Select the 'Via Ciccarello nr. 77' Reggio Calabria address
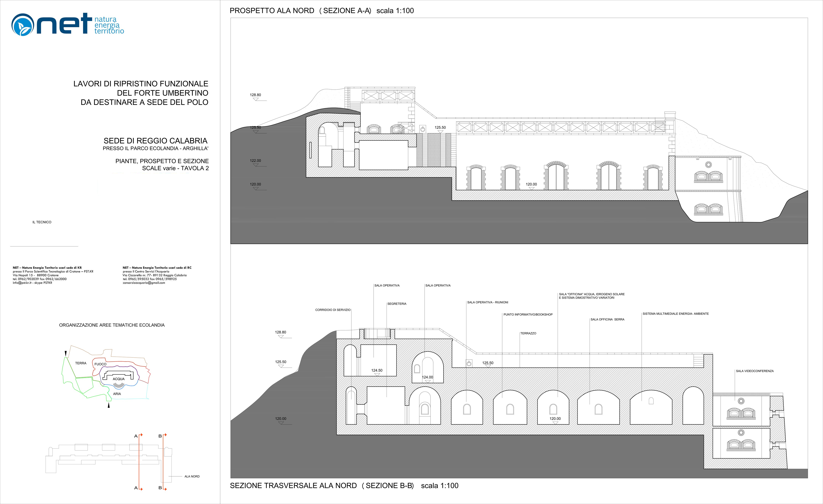823x504 pixels. (155, 275)
